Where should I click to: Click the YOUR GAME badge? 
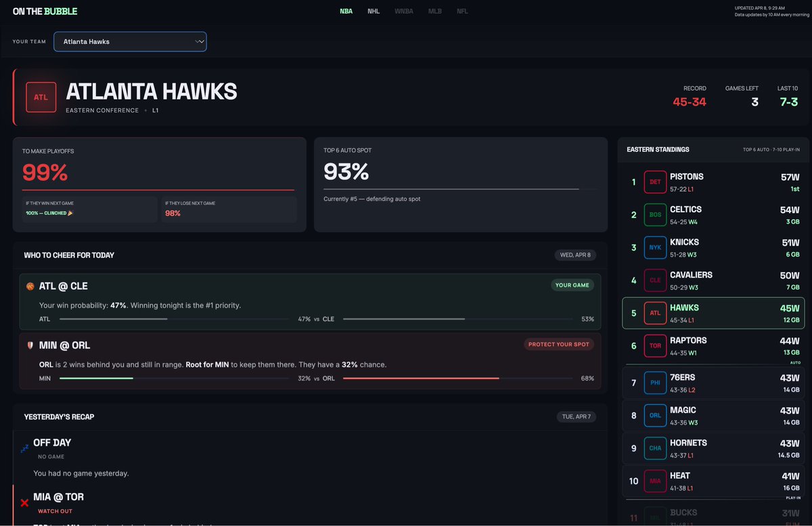click(x=572, y=286)
